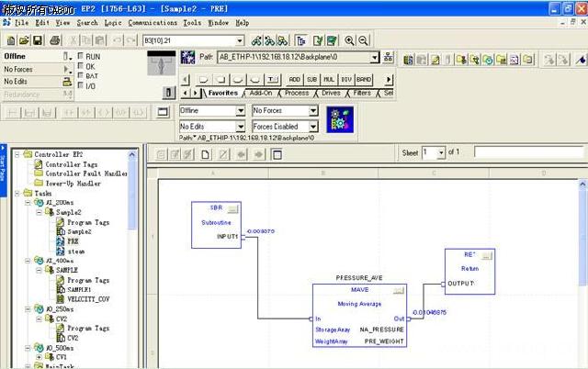Toggle the I/O status checkbox
This screenshot has height=369, width=588.
tap(82, 85)
